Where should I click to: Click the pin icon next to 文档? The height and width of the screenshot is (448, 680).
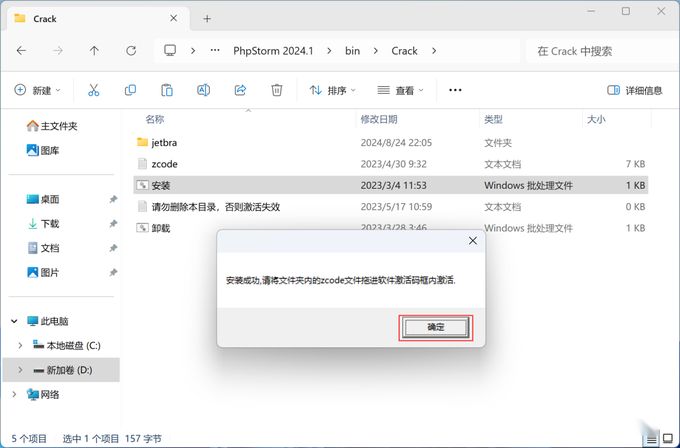click(113, 248)
